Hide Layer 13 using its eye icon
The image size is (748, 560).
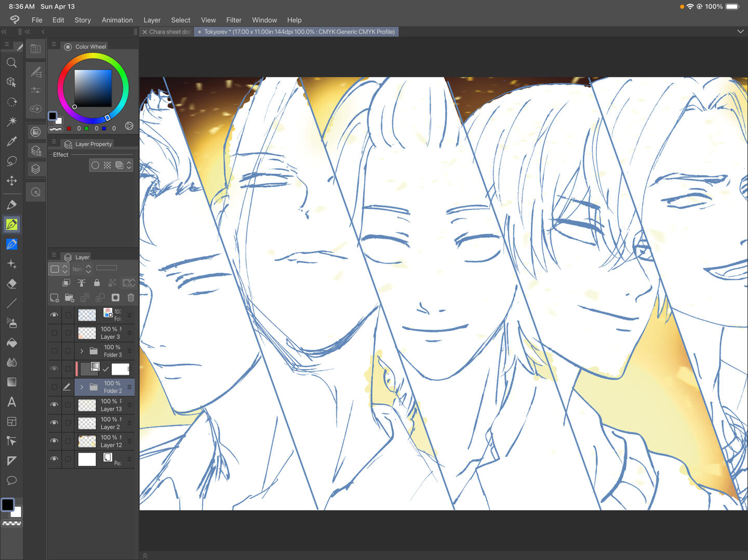[54, 405]
